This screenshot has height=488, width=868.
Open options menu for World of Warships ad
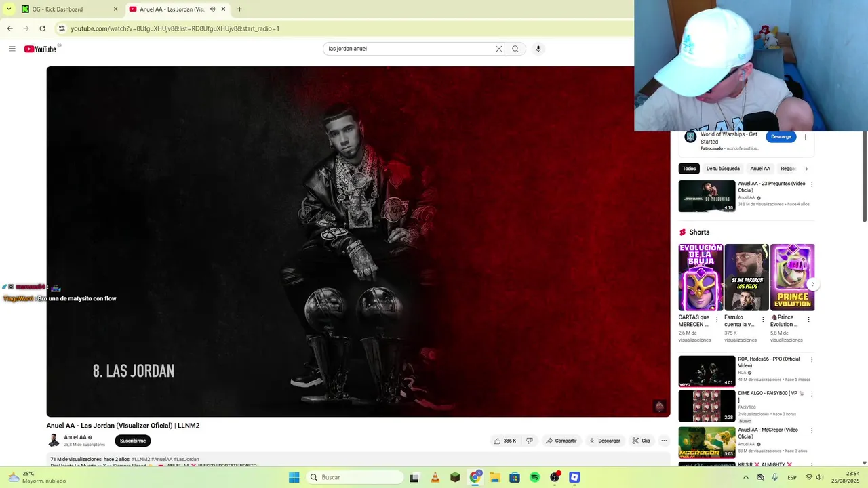(x=806, y=137)
